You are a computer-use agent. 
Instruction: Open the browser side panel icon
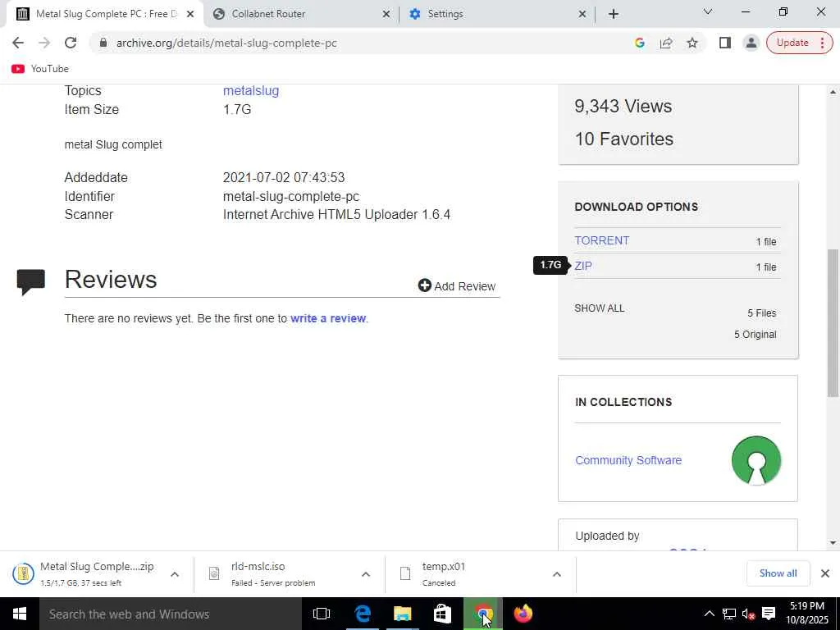coord(725,43)
